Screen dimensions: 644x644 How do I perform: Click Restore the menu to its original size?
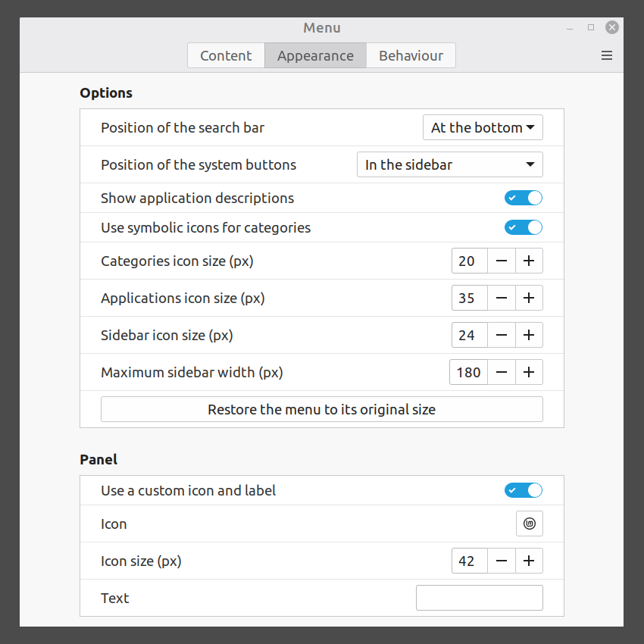coord(321,409)
